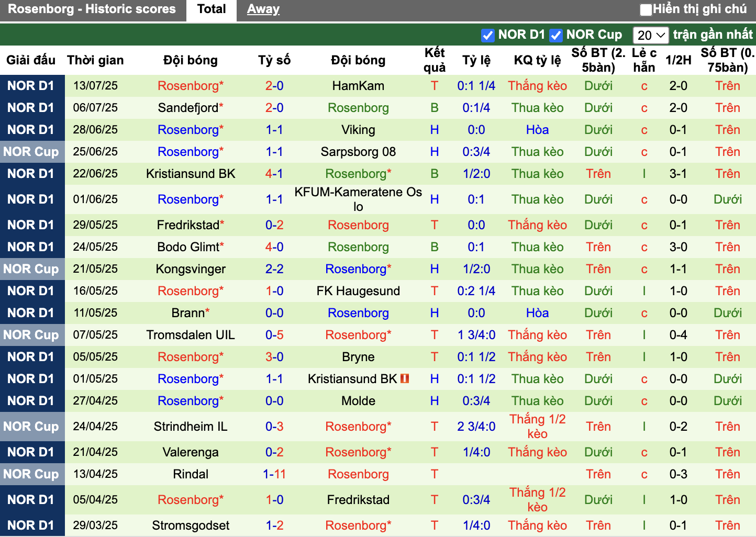Viewport: 756px width, 537px height.
Task: Click Fredrikstad in 29/05/25 row
Action: [191, 225]
